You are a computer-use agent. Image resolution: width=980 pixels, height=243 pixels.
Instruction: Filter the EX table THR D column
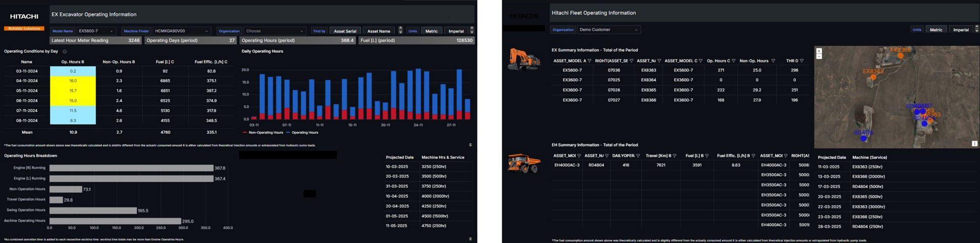pyautogui.click(x=802, y=61)
